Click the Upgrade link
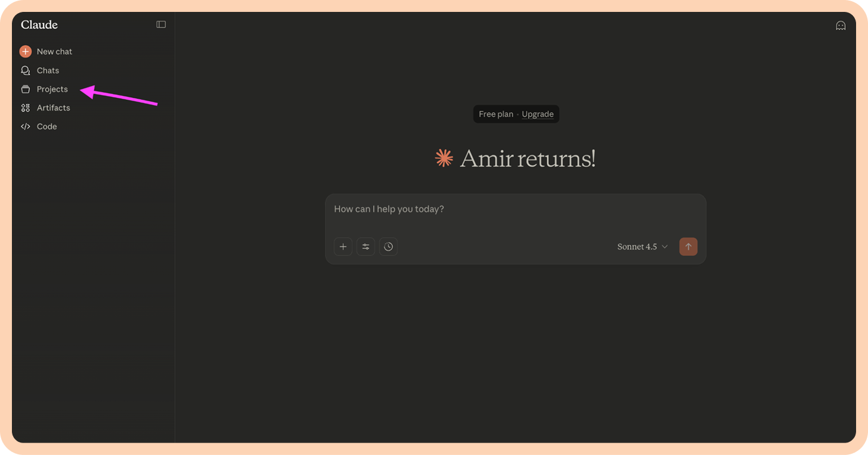This screenshot has width=868, height=455. tap(538, 114)
